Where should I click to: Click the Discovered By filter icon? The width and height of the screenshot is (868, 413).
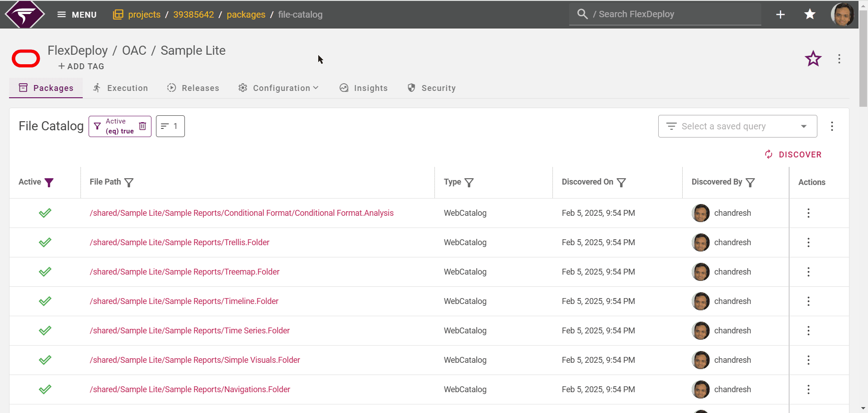pyautogui.click(x=750, y=182)
